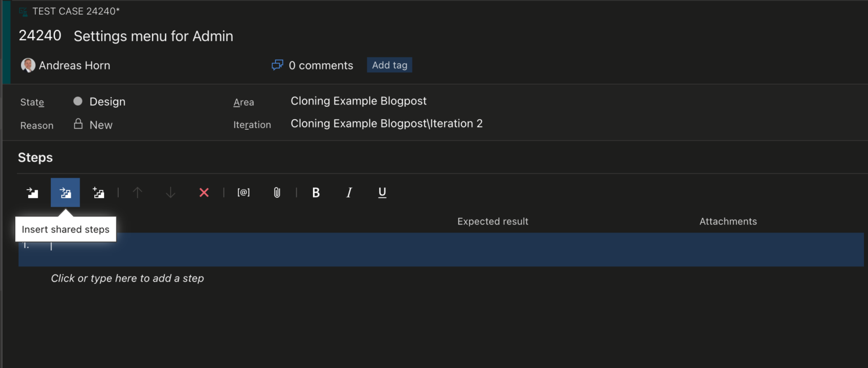Click Create shared steps icon
This screenshot has width=868, height=368.
point(99,193)
